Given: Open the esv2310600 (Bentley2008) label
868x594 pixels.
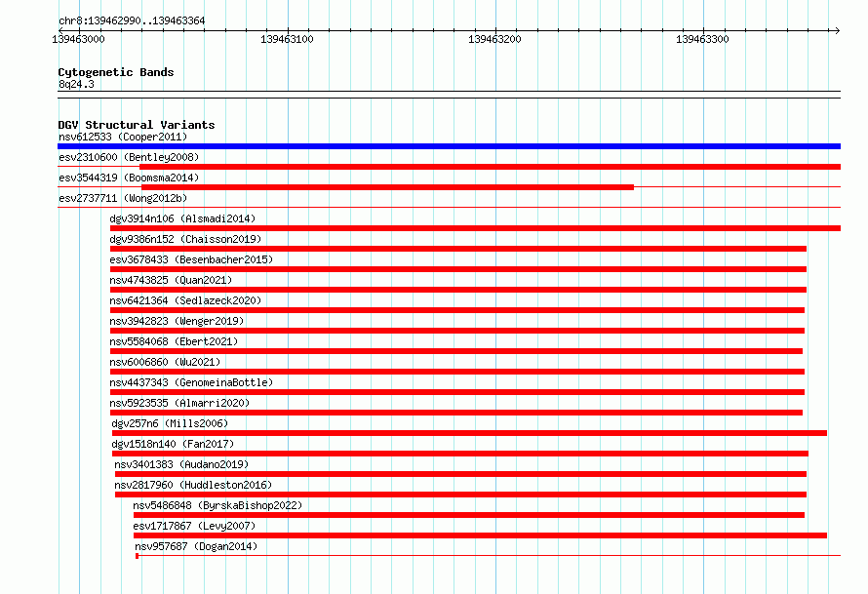Looking at the screenshot, I should click(x=129, y=157).
